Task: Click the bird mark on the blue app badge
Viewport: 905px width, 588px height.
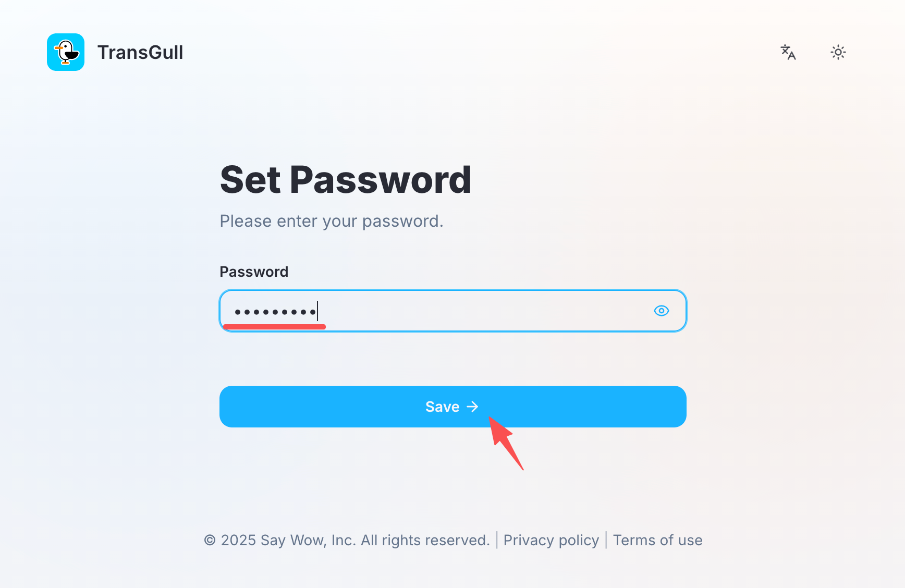Action: [x=65, y=52]
